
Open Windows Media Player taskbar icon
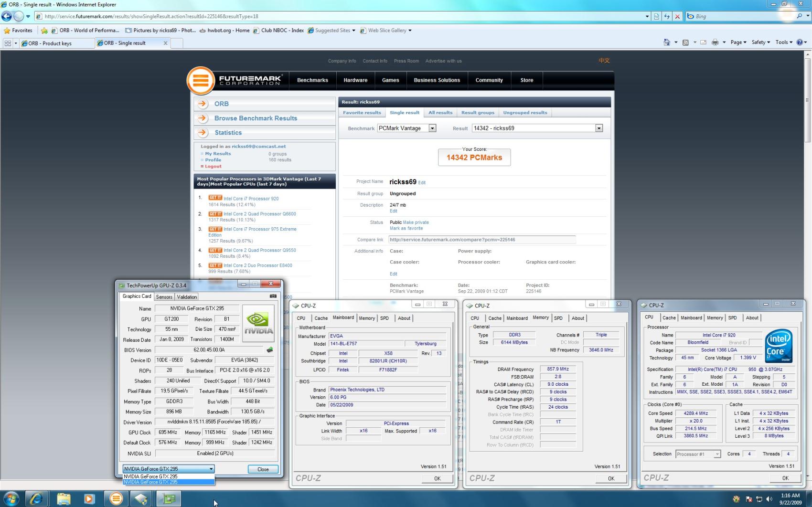tap(89, 499)
